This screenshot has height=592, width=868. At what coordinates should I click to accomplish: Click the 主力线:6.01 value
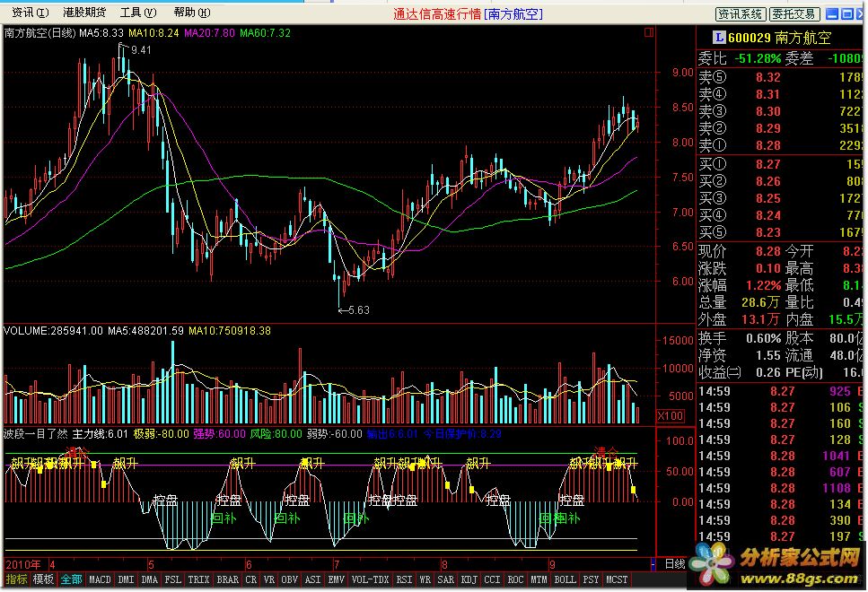pos(101,434)
